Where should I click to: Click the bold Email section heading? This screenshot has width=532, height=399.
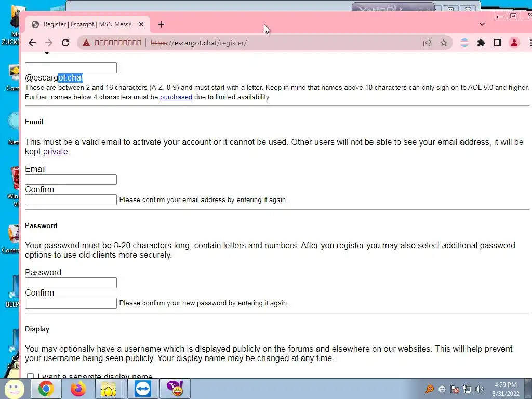pyautogui.click(x=34, y=122)
